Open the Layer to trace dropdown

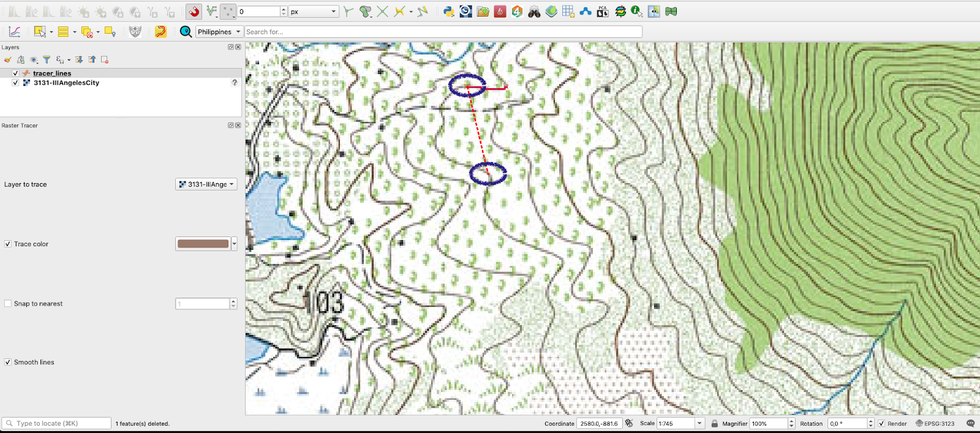click(206, 184)
